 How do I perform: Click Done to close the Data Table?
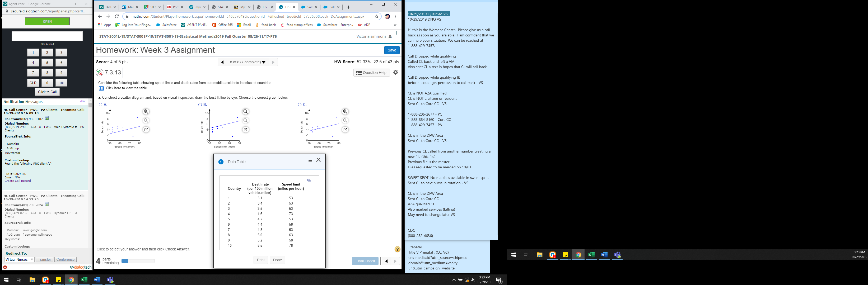[277, 260]
